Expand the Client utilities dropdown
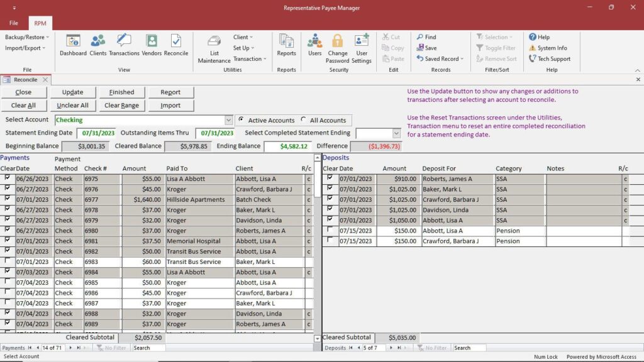 pos(243,37)
